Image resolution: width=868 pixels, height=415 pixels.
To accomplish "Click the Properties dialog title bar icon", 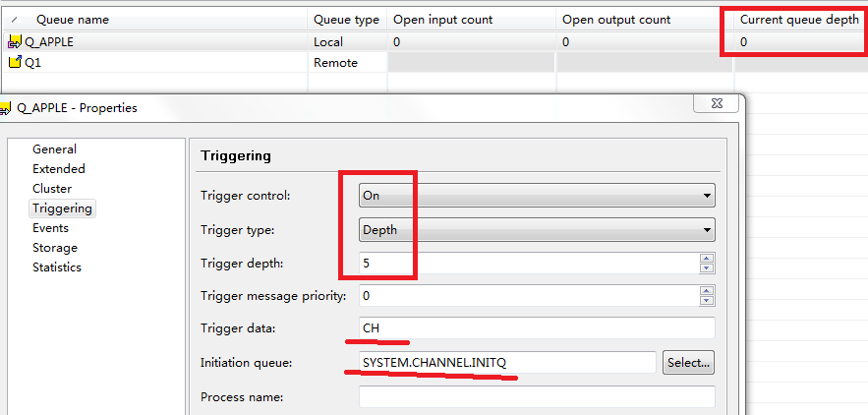I will (x=6, y=108).
